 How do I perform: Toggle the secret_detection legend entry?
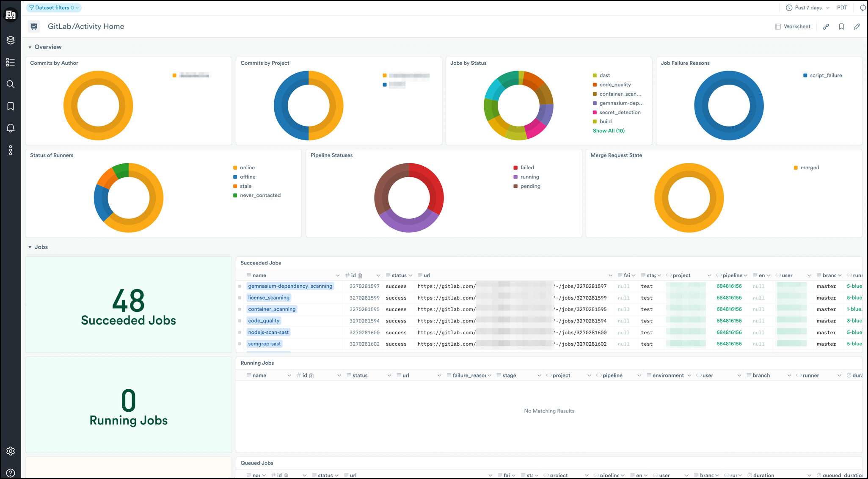point(617,112)
